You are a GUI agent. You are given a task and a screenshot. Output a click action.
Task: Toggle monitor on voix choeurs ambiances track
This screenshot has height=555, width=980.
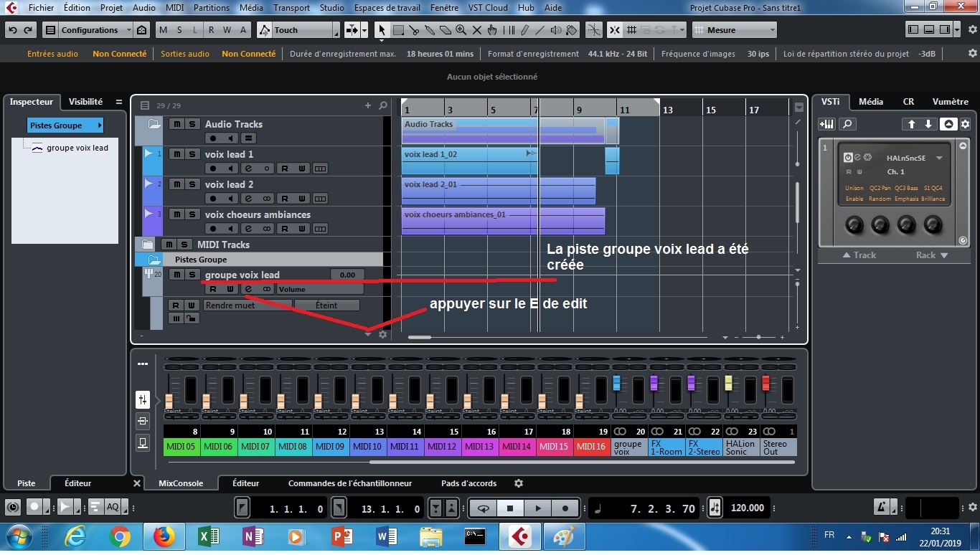230,229
